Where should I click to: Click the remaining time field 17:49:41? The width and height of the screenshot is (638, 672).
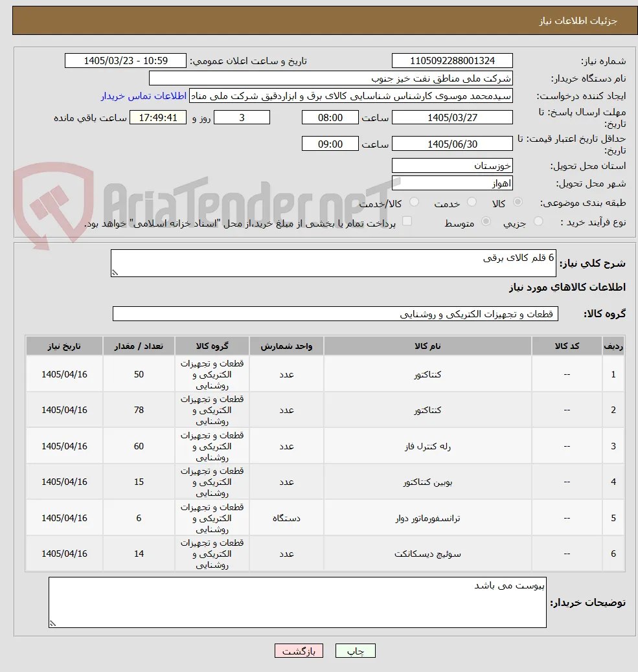(x=158, y=117)
